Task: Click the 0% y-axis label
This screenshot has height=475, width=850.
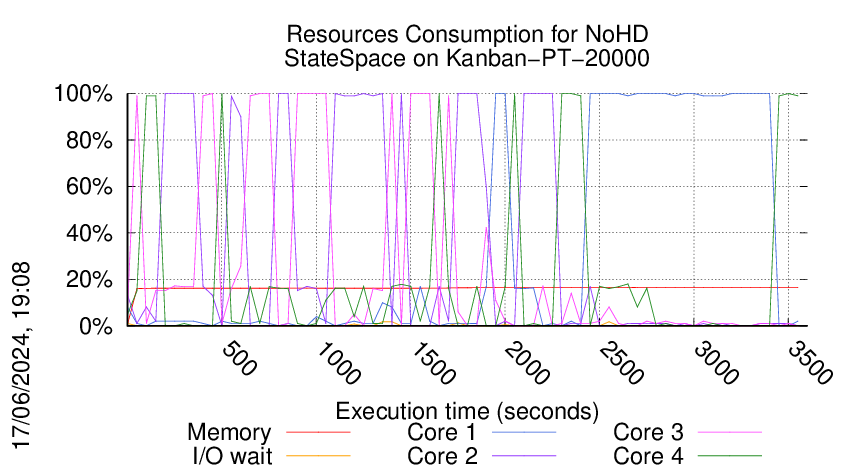Action: coord(96,326)
